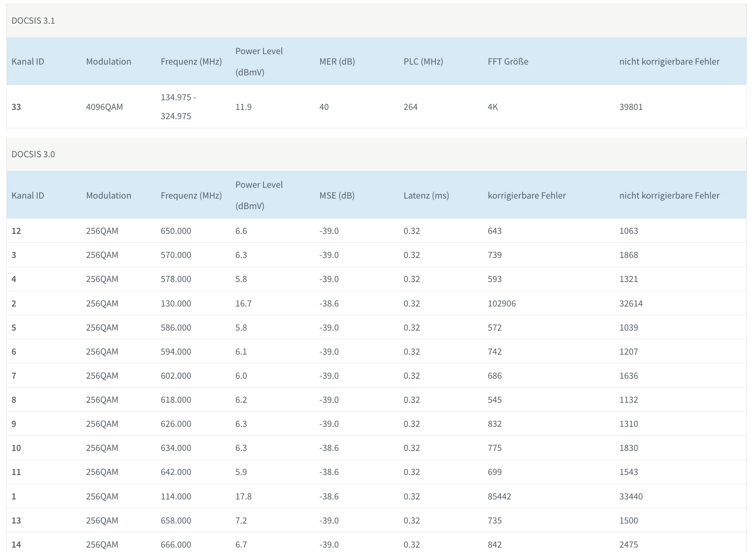Click the korrigierbare Fehler column header
Viewport: 756px width, 552px height.
point(526,196)
